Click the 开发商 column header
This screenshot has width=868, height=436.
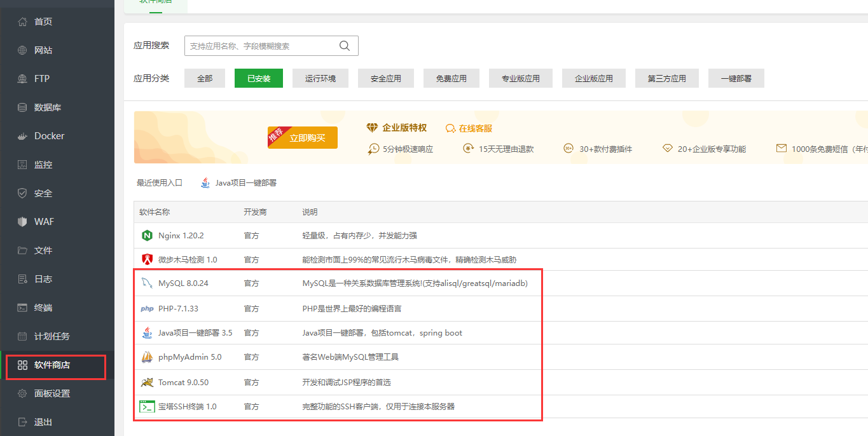(x=255, y=212)
